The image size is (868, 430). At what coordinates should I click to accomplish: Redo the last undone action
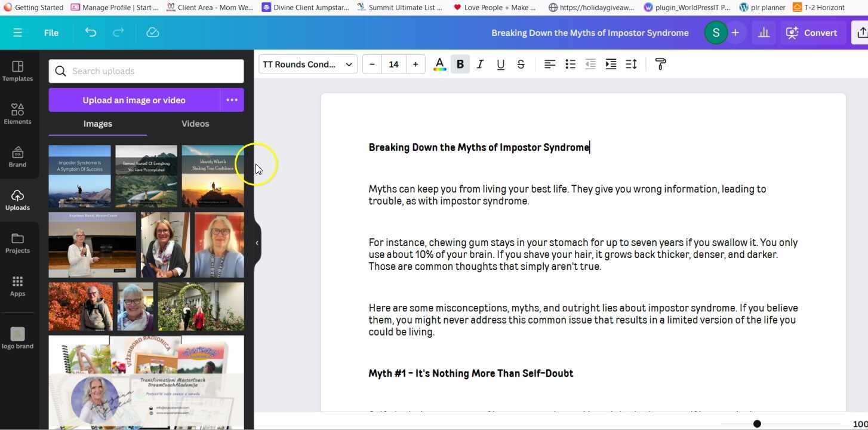point(118,33)
